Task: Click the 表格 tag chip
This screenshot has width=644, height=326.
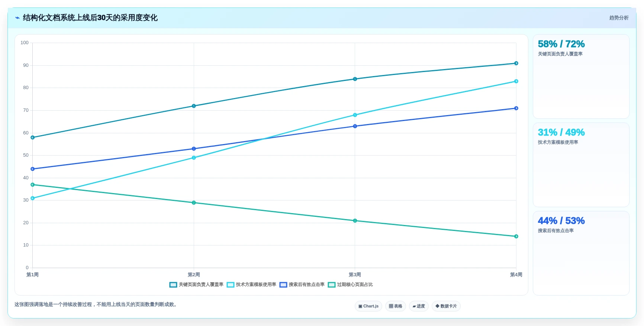Action: click(x=396, y=306)
